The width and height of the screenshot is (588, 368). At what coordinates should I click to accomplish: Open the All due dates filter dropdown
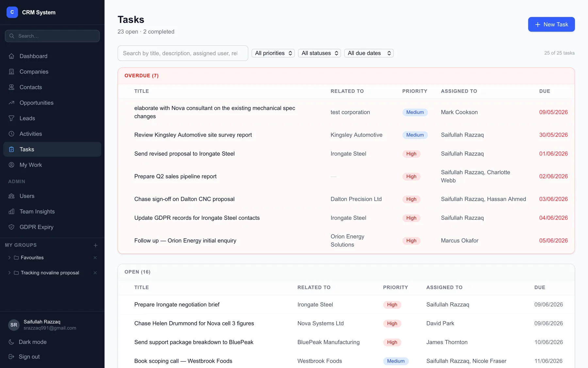click(369, 53)
